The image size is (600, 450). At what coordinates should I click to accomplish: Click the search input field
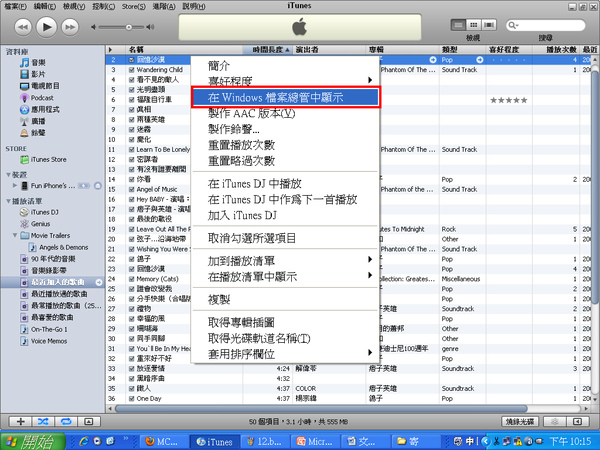(545, 25)
